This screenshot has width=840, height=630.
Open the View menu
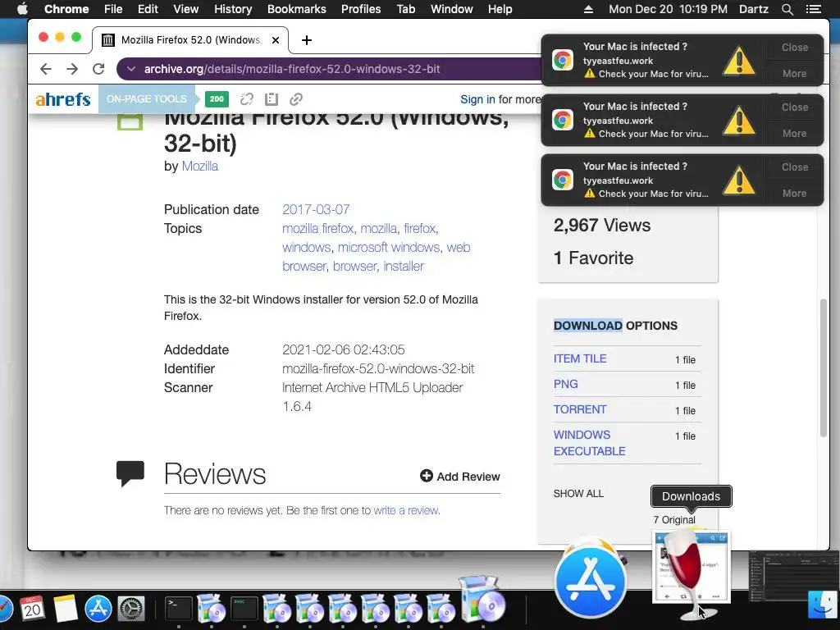186,9
